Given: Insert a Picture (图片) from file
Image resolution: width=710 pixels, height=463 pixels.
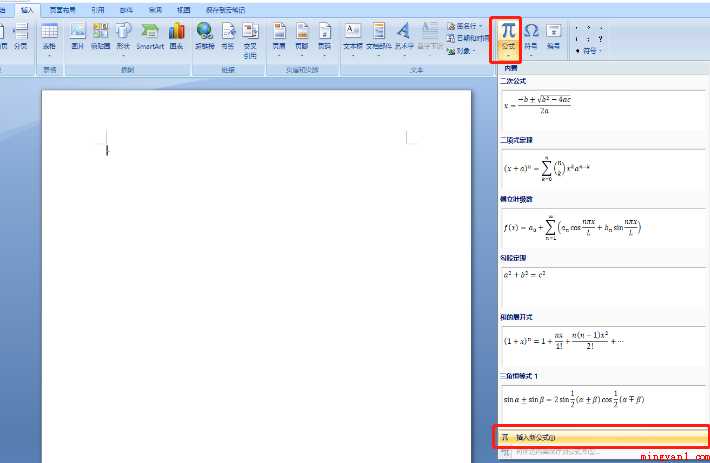Looking at the screenshot, I should [x=77, y=37].
